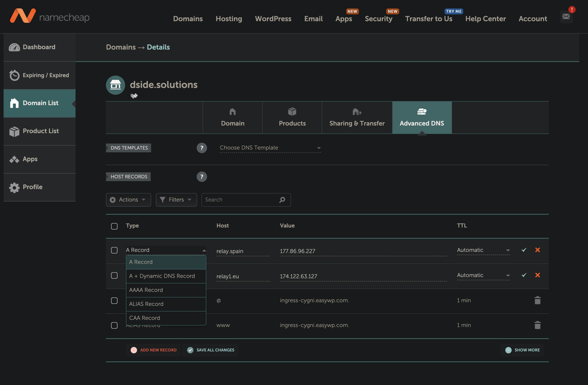Open Host Records help question mark
The height and width of the screenshot is (385, 588).
[202, 177]
